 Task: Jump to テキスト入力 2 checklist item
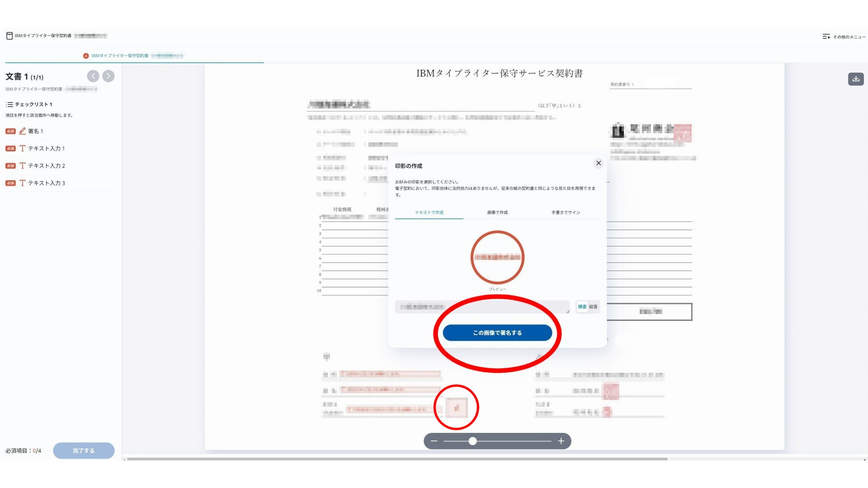click(x=46, y=166)
